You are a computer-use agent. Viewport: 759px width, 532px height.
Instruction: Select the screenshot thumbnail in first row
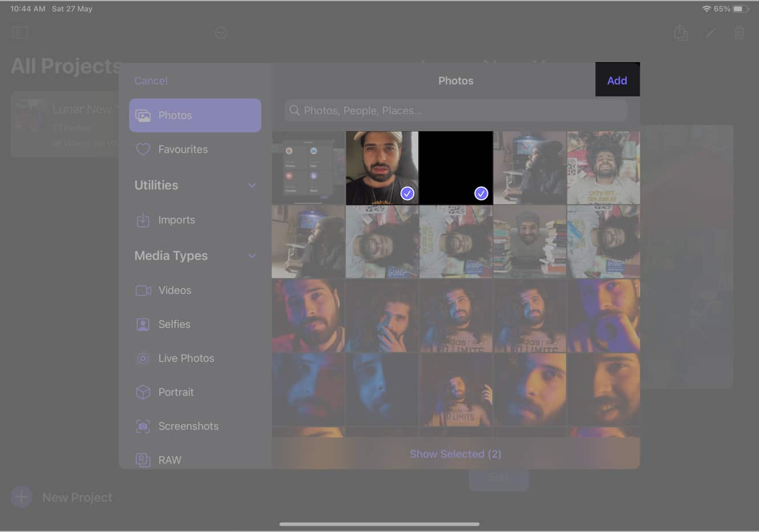[x=308, y=168]
